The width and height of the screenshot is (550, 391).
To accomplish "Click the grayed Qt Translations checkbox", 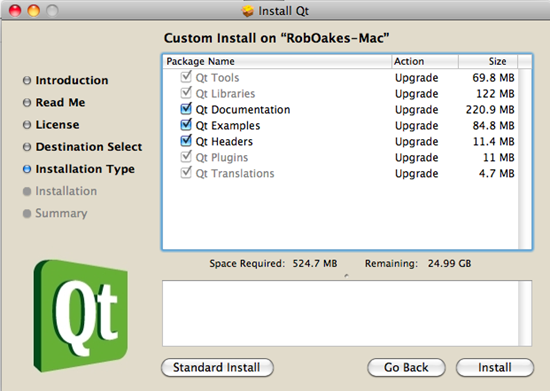I will click(186, 173).
